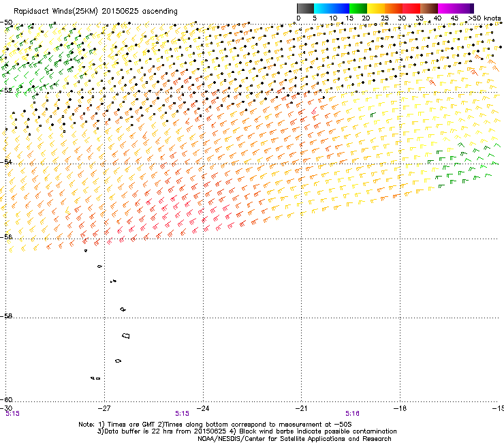This screenshot has height=443, width=504.
Task: Click the purple '5:15' time beside the -24 label
Action: click(182, 414)
